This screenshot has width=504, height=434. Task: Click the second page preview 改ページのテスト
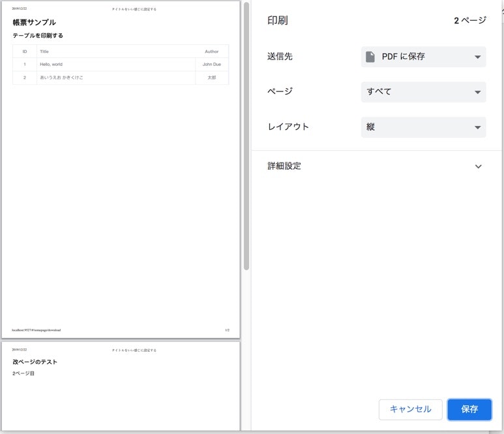pos(121,386)
